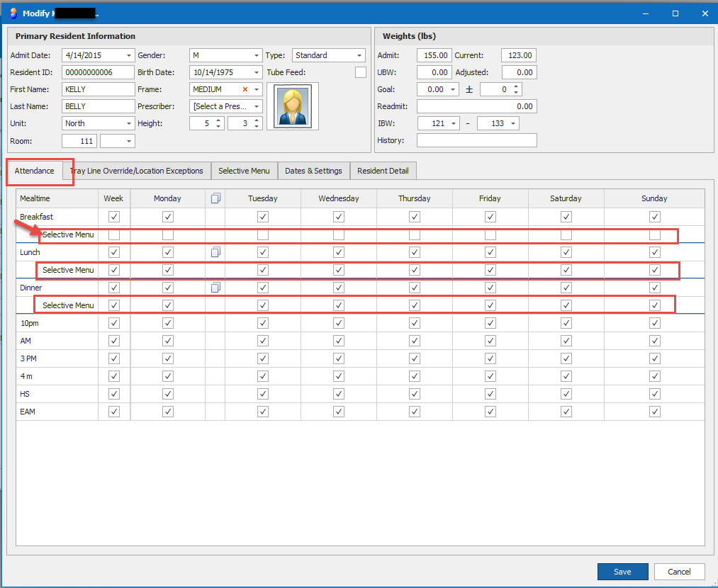Click the Room number field
The image size is (718, 588).
coord(79,141)
